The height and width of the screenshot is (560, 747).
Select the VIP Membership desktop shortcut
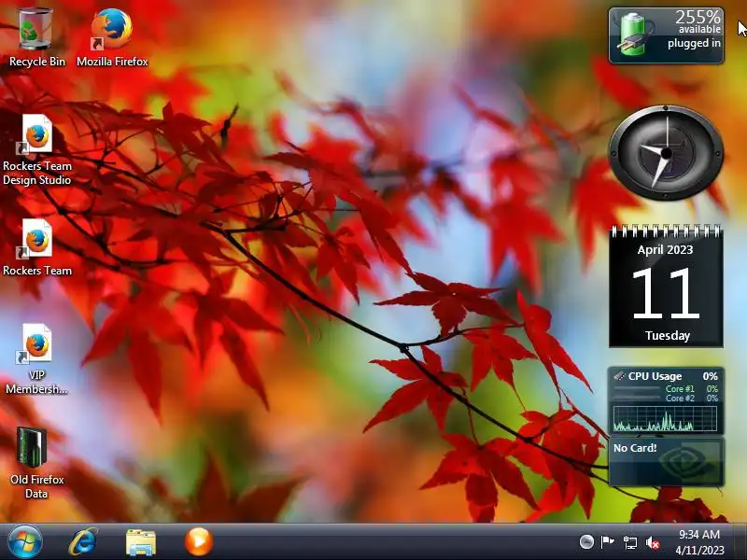(36, 359)
